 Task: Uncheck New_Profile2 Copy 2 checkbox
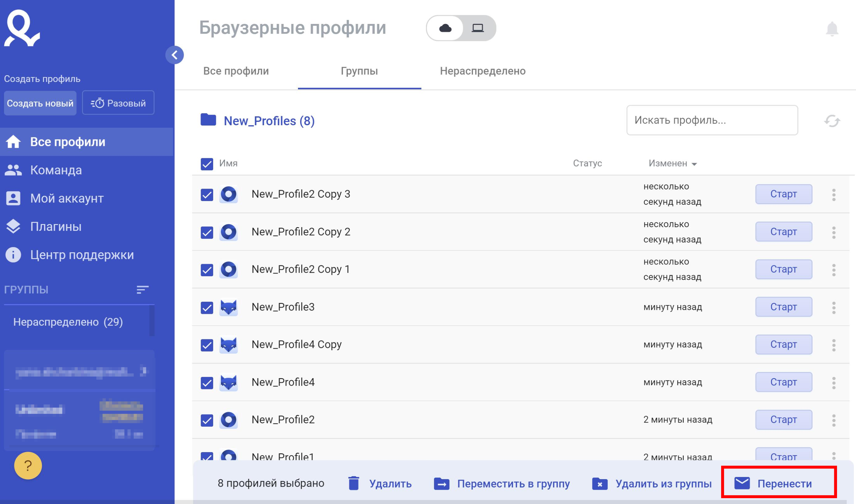207,233
